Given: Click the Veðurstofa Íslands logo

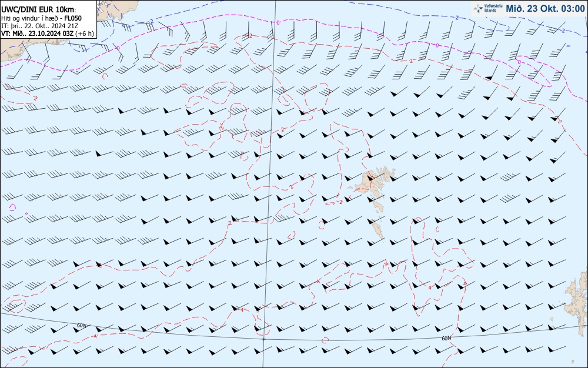Looking at the screenshot, I should tap(487, 8).
